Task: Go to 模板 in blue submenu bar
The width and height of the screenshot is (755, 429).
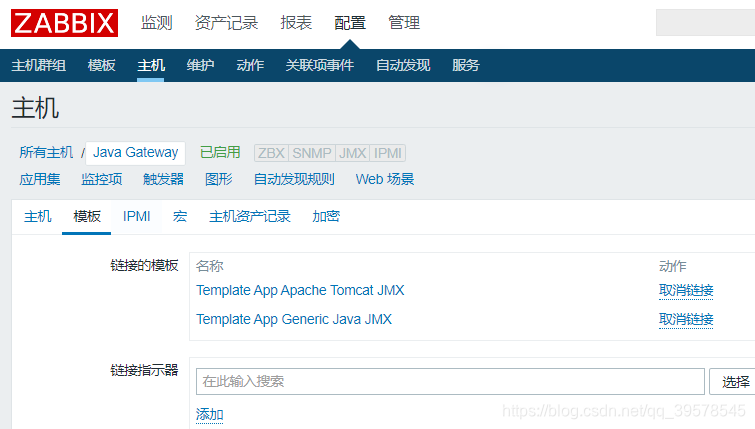Action: [x=102, y=65]
